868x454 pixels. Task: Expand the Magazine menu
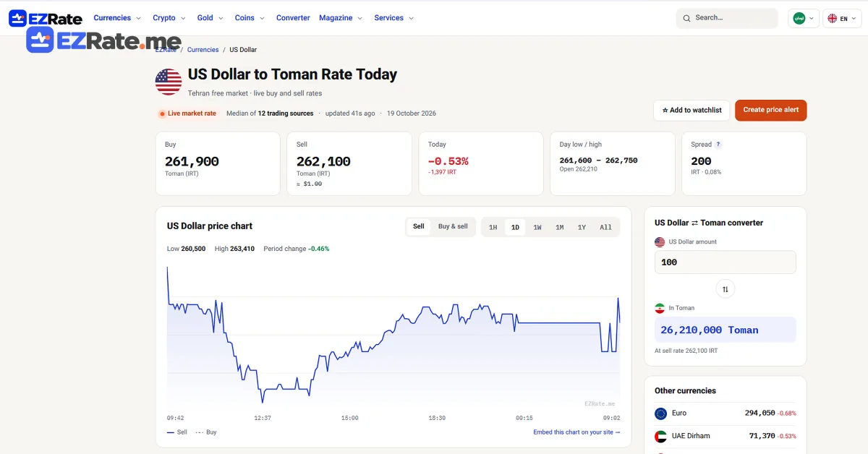pyautogui.click(x=341, y=18)
